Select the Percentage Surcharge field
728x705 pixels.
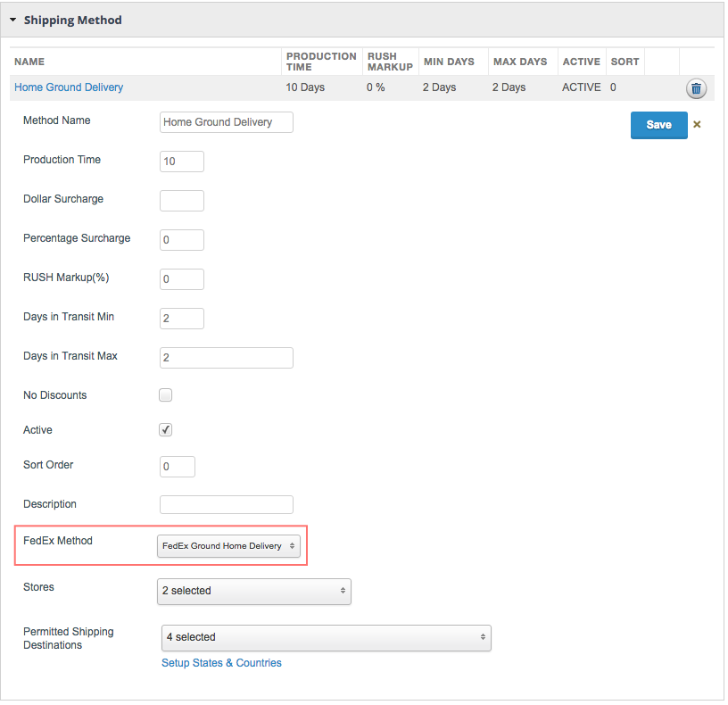point(182,240)
